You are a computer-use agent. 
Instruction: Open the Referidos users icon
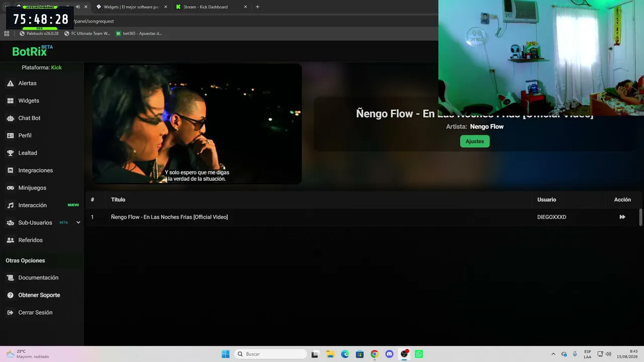point(10,240)
